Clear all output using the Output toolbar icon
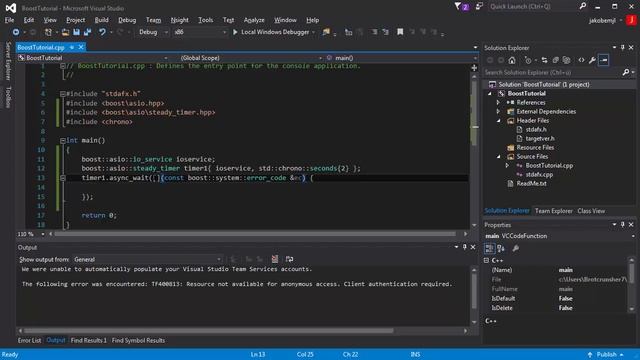 (275, 259)
